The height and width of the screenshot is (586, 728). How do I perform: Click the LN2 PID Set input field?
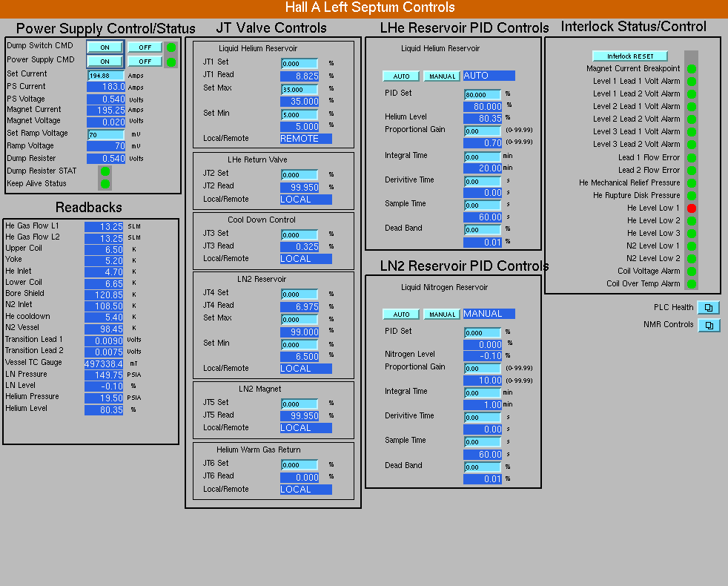(483, 333)
